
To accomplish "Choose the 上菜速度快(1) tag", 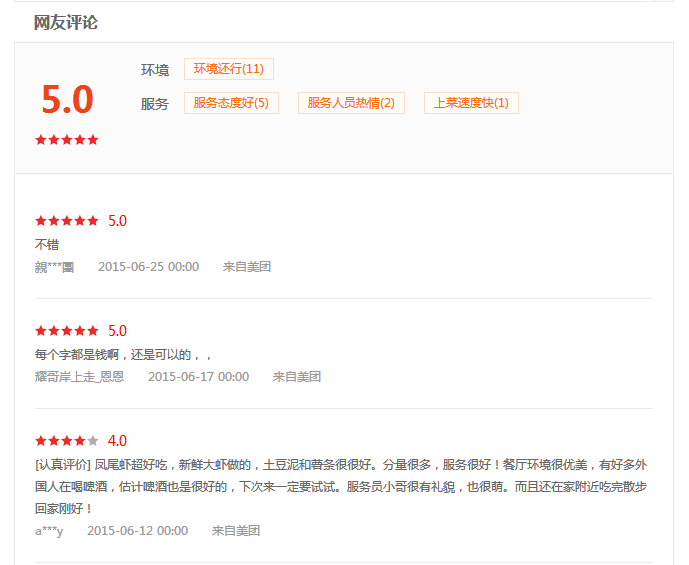I will click(471, 103).
